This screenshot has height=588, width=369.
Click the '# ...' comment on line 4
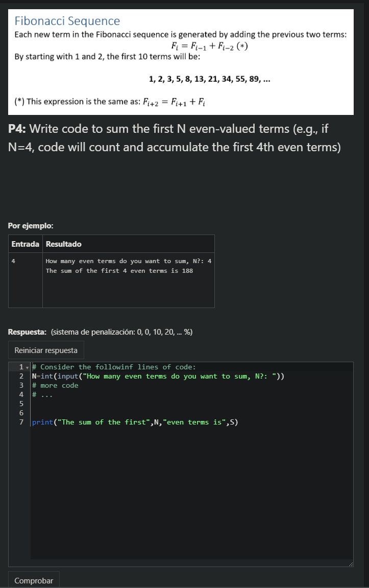(42, 394)
